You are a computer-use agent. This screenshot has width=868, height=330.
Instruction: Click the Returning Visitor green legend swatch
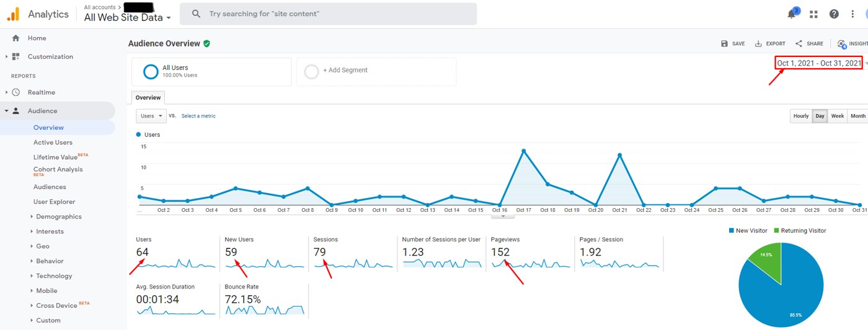point(775,230)
